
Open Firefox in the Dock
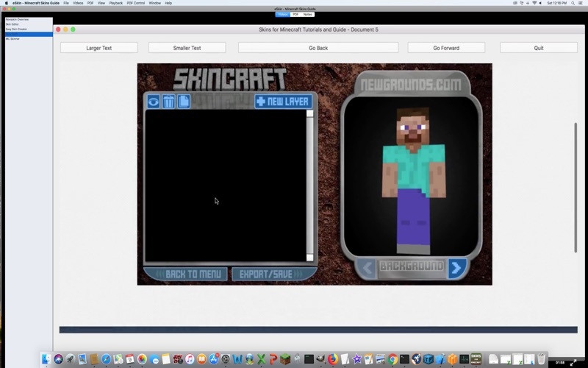333,359
